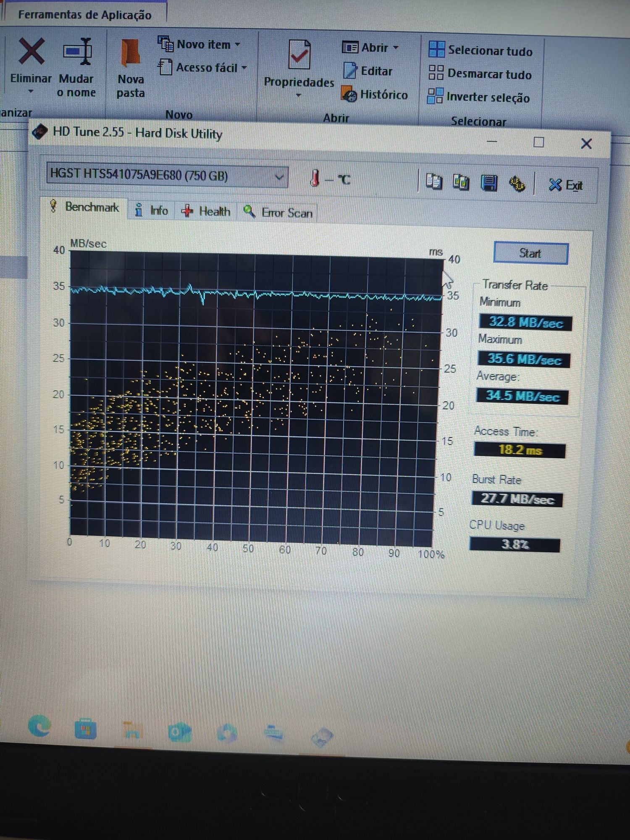Select the Access Time 18.2 ms value
The image size is (630, 840).
coord(520,450)
